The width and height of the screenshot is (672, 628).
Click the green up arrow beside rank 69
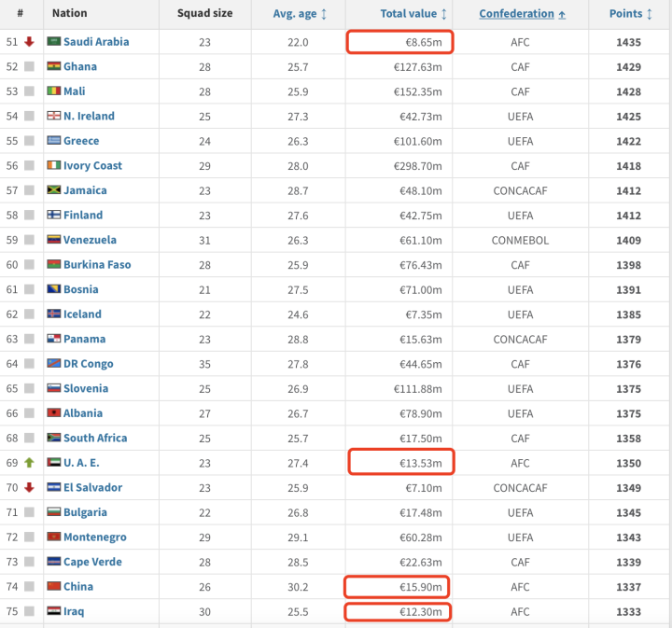coord(29,463)
